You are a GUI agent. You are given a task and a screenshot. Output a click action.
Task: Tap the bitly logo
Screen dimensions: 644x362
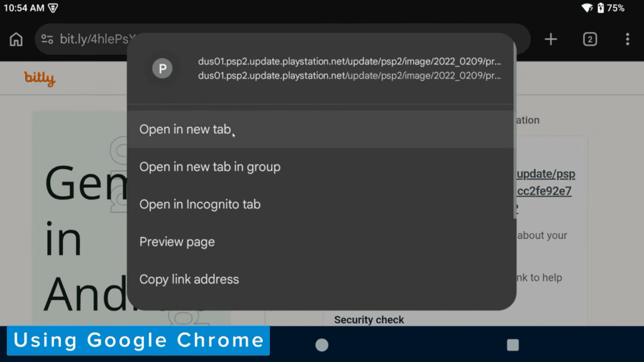point(40,78)
